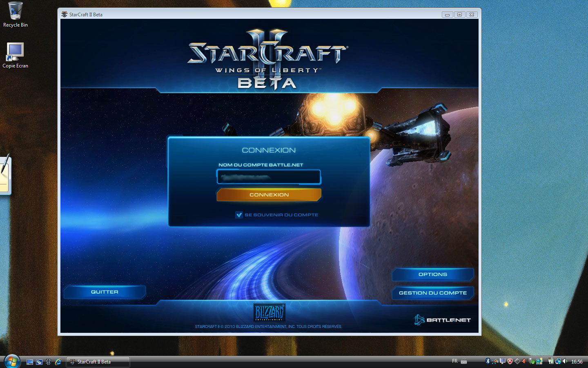The width and height of the screenshot is (588, 368).
Task: Click the StarCraft icon in title bar
Action: pyautogui.click(x=64, y=14)
